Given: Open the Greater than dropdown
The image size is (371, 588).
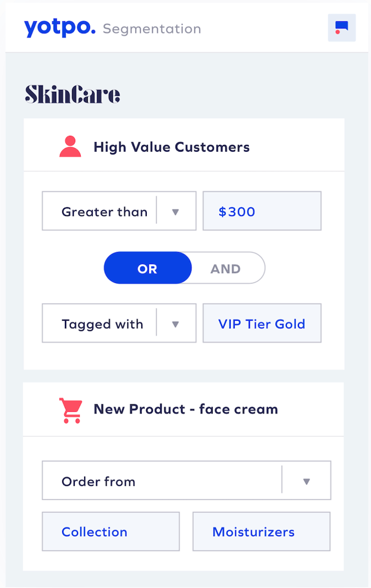Looking at the screenshot, I should tap(175, 211).
